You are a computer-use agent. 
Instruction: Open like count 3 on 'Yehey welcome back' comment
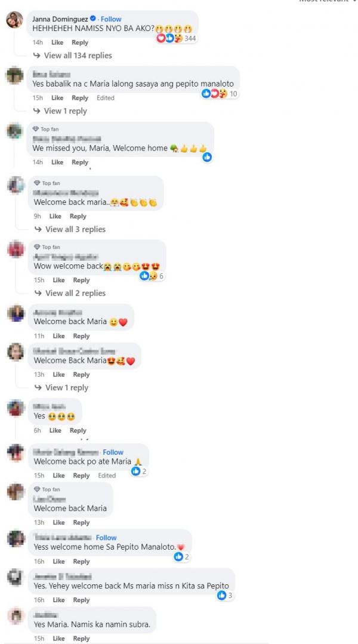pos(226,595)
